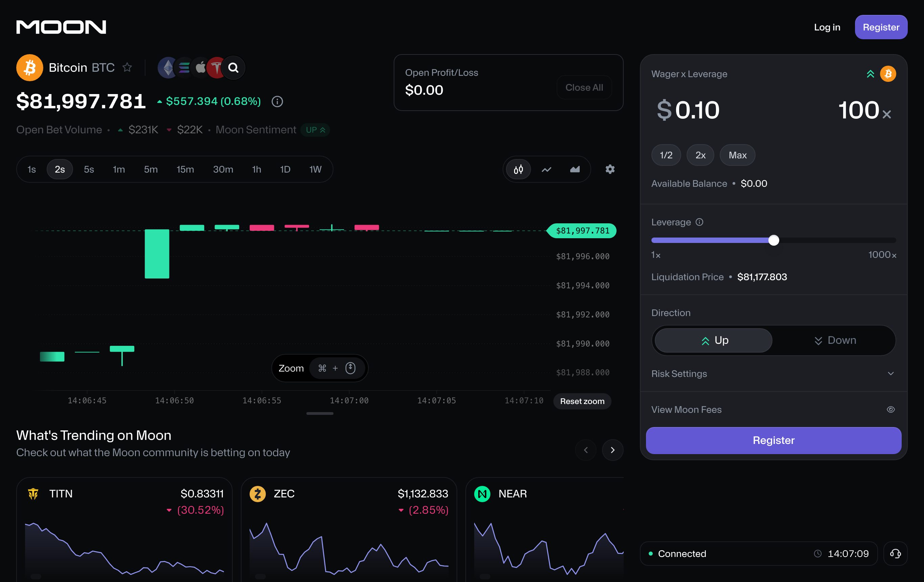This screenshot has height=582, width=924.
Task: Select the 15m timeframe
Action: pos(185,169)
